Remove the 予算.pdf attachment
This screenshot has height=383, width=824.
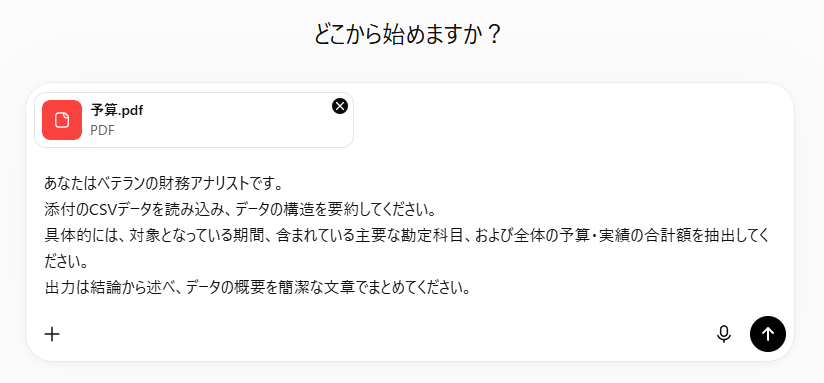click(x=340, y=106)
